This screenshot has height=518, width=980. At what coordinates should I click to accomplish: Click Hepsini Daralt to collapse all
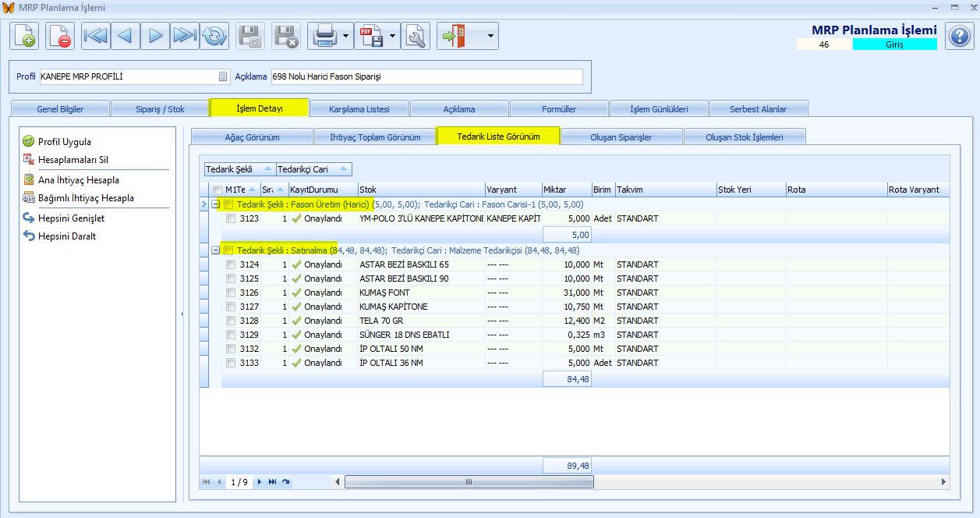[59, 236]
